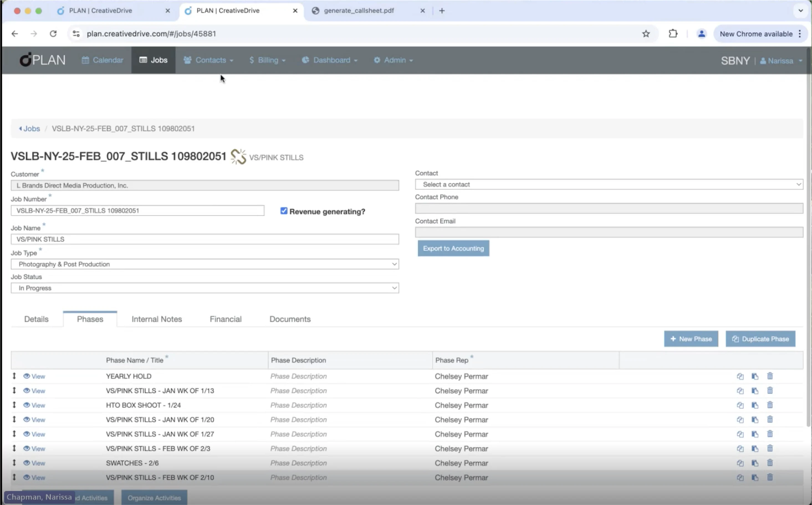The width and height of the screenshot is (812, 505).
Task: Click the Duplicate Phase button
Action: point(760,339)
